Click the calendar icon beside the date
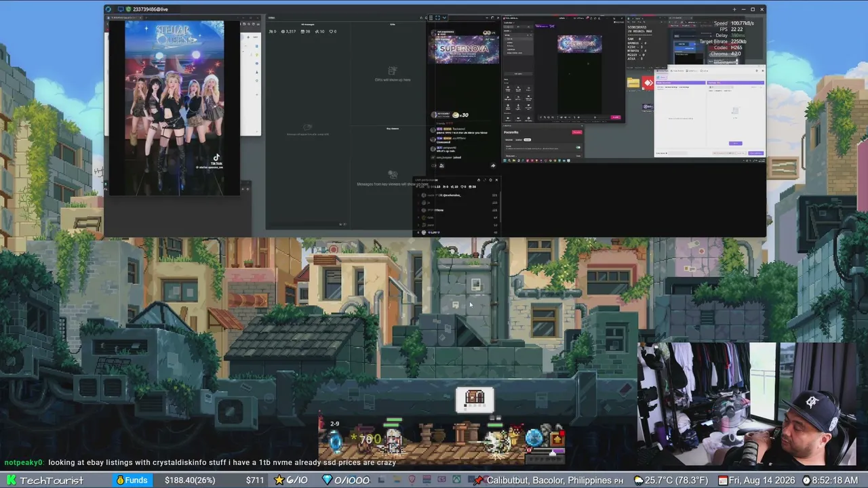This screenshot has height=488, width=868. pyautogui.click(x=723, y=481)
